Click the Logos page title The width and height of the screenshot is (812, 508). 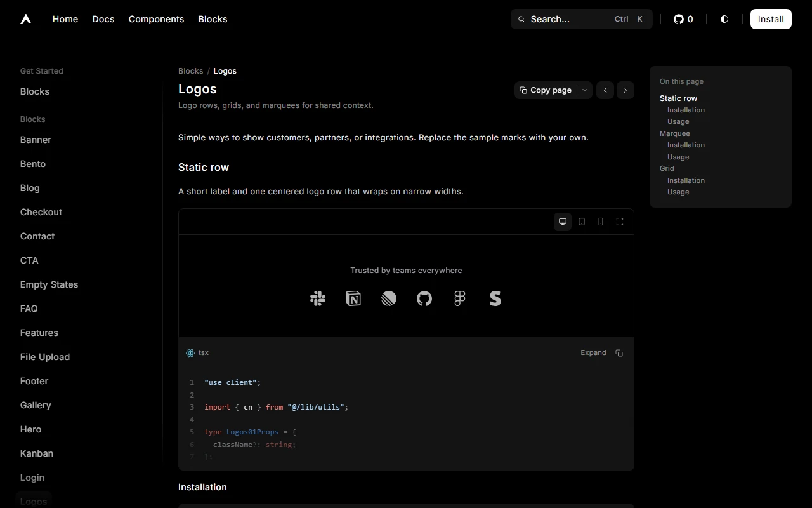click(197, 89)
